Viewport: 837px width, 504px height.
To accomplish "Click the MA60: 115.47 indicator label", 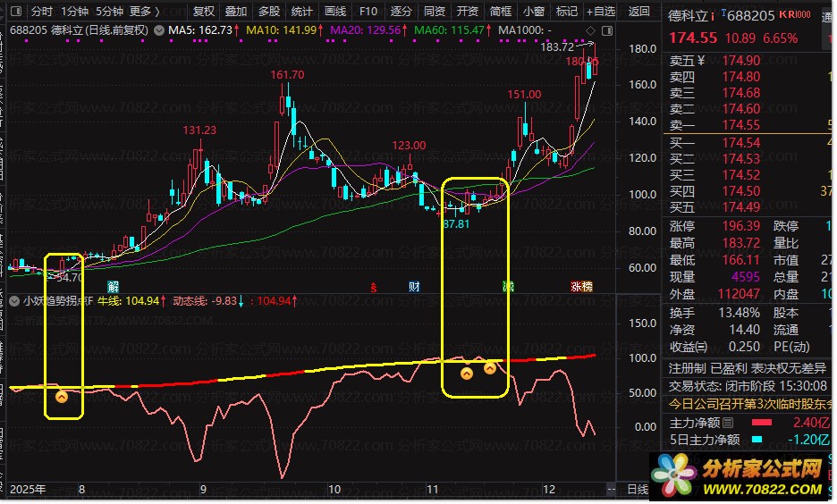I will pos(452,30).
